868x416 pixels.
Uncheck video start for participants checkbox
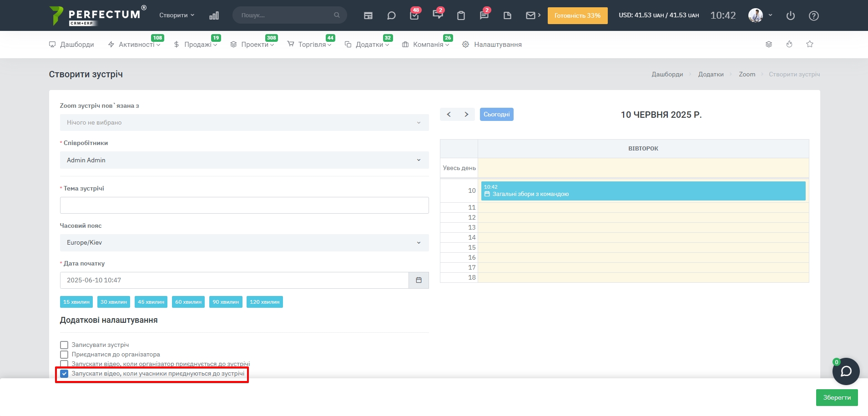(64, 374)
